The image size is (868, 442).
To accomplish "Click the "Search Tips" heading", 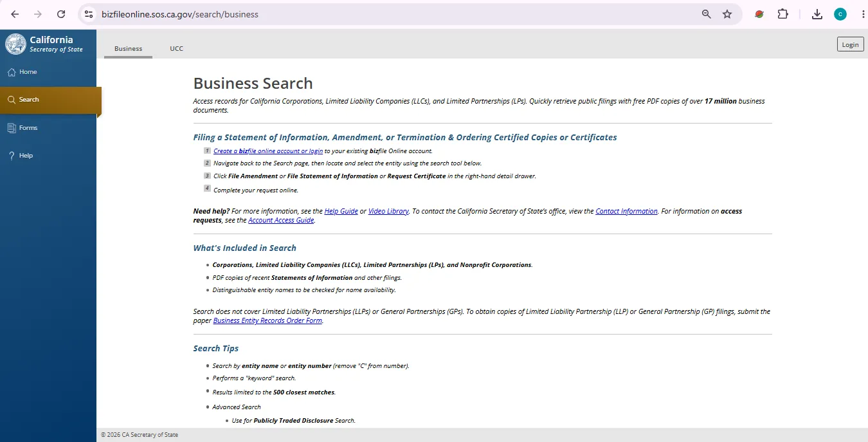I will pos(216,348).
